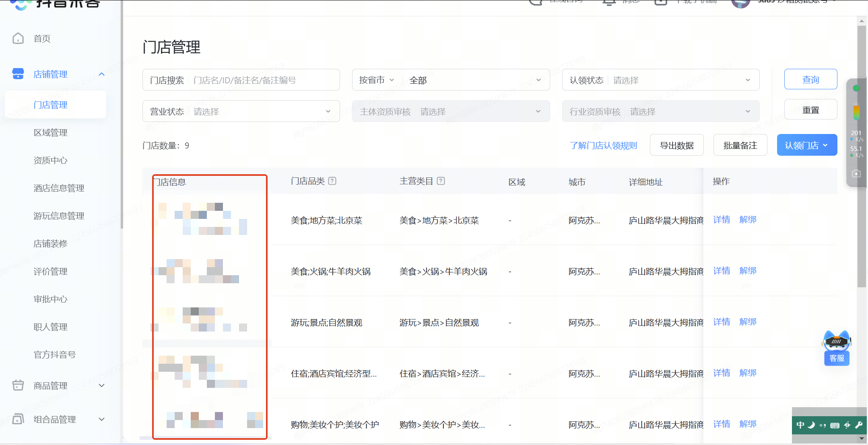Click the 组合品管理 package icon
The height and width of the screenshot is (445, 868).
18,419
